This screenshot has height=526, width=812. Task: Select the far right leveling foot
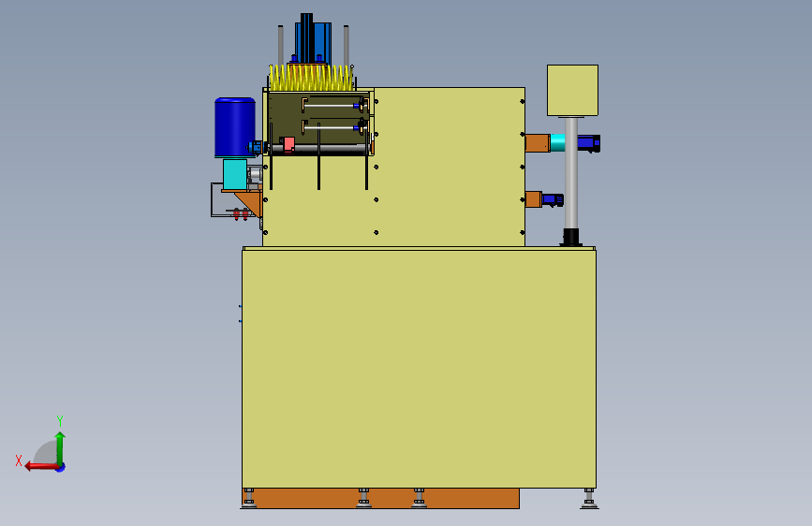(x=589, y=499)
